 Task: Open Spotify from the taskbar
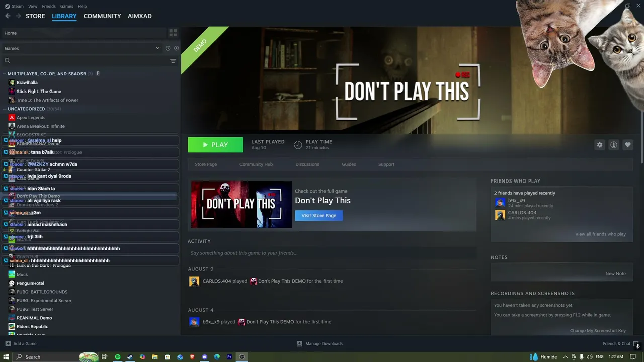(118, 357)
